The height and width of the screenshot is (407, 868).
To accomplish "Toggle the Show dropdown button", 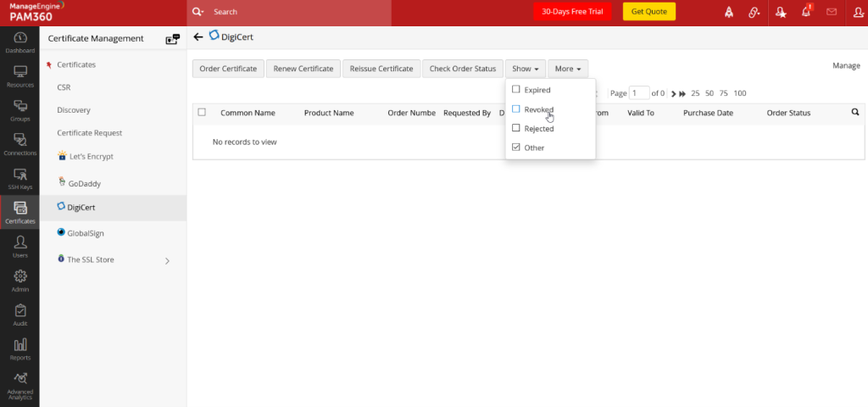I will pyautogui.click(x=525, y=69).
